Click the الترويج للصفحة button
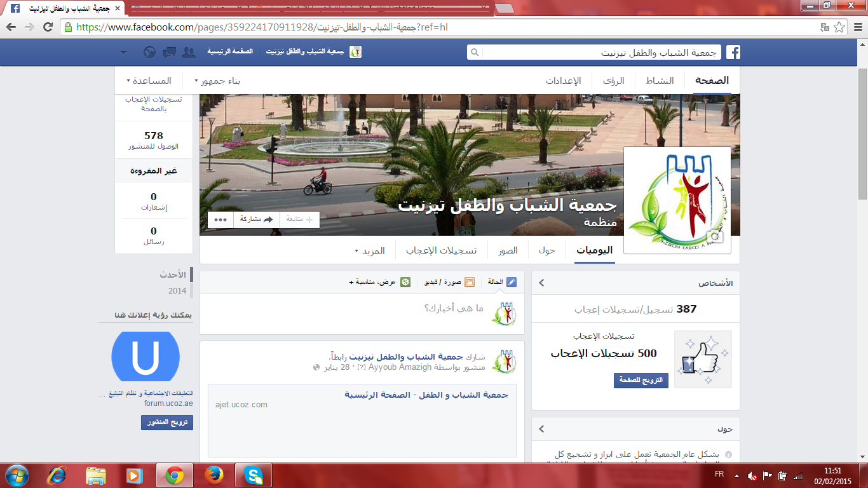The width and height of the screenshot is (868, 488). (x=641, y=380)
